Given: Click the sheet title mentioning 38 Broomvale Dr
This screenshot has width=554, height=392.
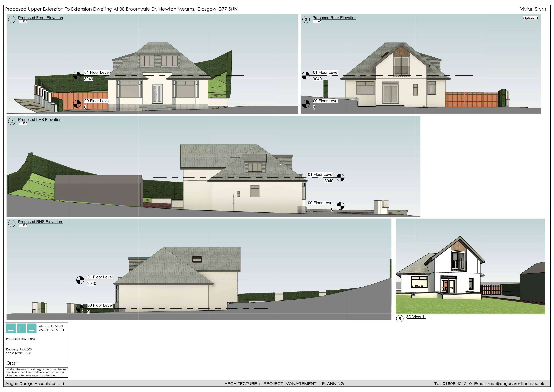Looking at the screenshot, I should pyautogui.click(x=121, y=9).
